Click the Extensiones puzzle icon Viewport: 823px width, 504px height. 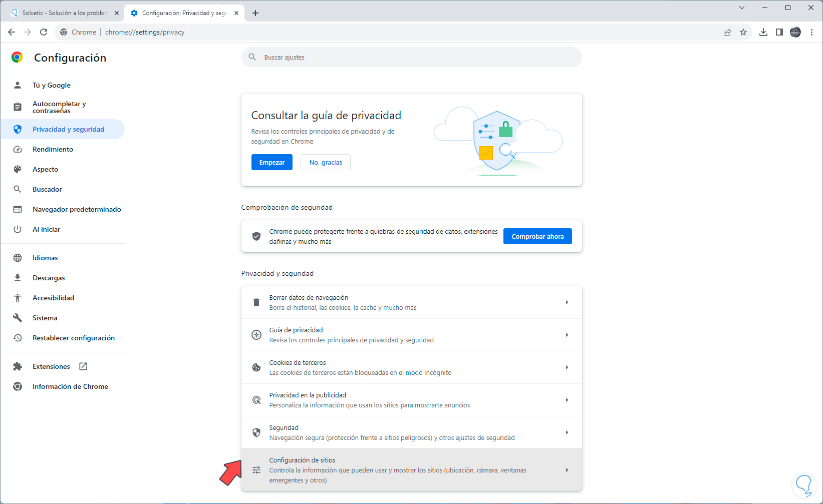tap(18, 366)
